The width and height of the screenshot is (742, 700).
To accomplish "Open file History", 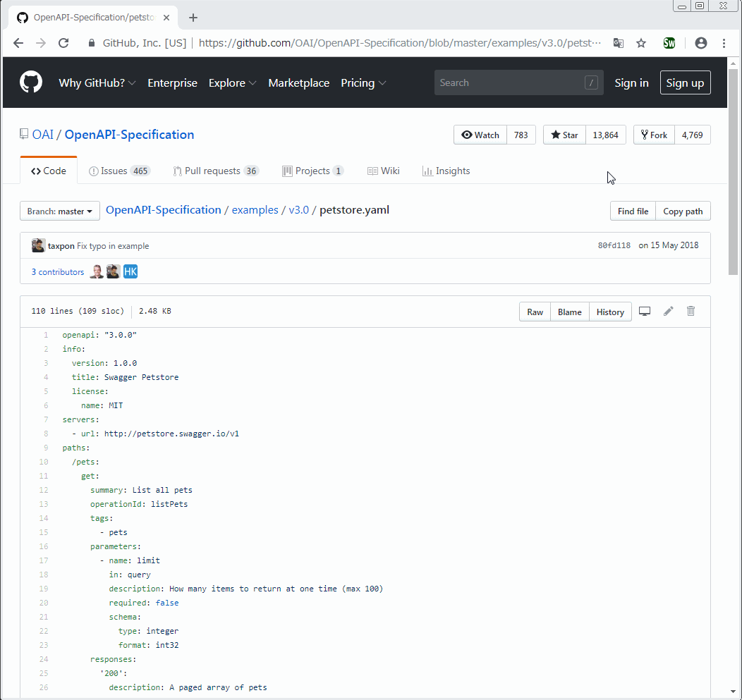I will 610,312.
